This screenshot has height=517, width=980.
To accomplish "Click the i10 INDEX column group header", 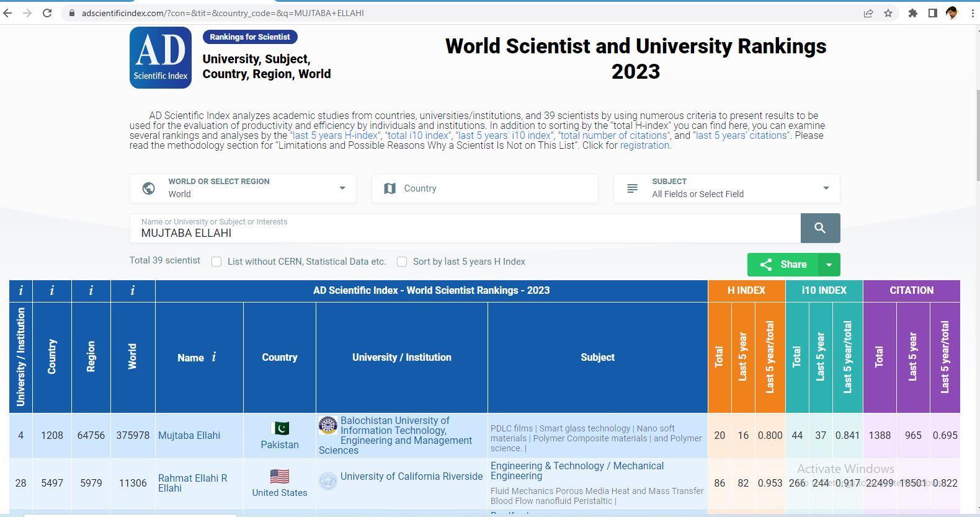I will coord(824,291).
